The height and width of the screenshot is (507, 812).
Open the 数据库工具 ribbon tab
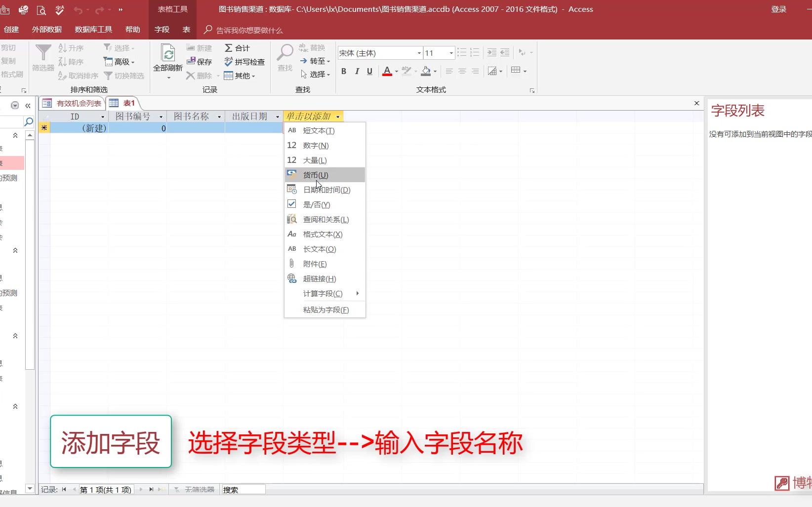point(93,30)
